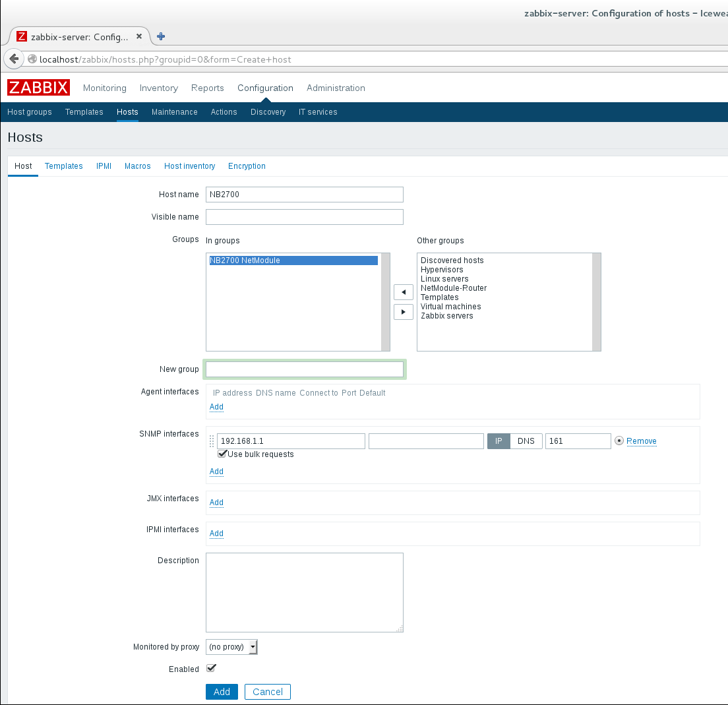Switch to IPMI form tab

tap(104, 166)
